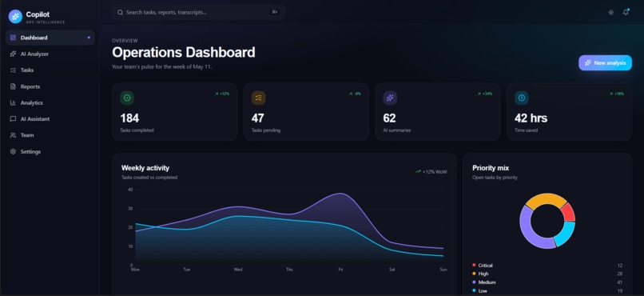Open notifications bell icon
Image resolution: width=644 pixels, height=296 pixels.
[626, 12]
